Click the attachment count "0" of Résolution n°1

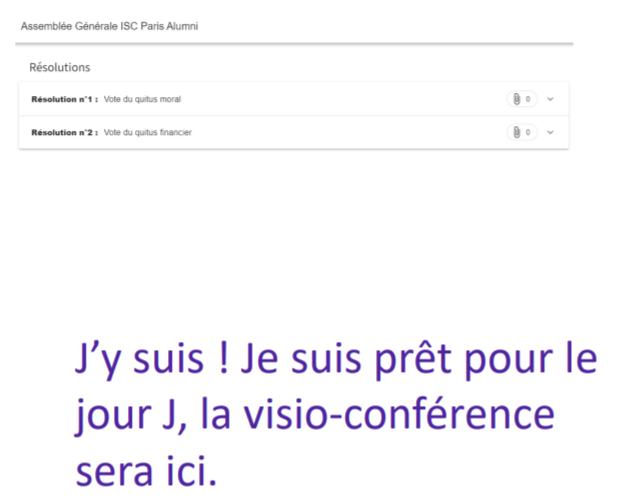point(528,99)
